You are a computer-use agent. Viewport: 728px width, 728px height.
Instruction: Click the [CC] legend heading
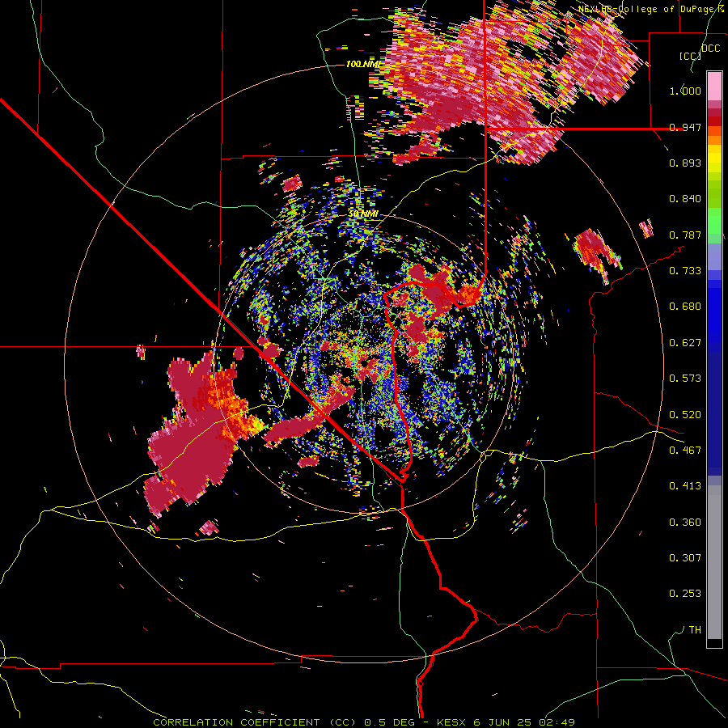(691, 56)
